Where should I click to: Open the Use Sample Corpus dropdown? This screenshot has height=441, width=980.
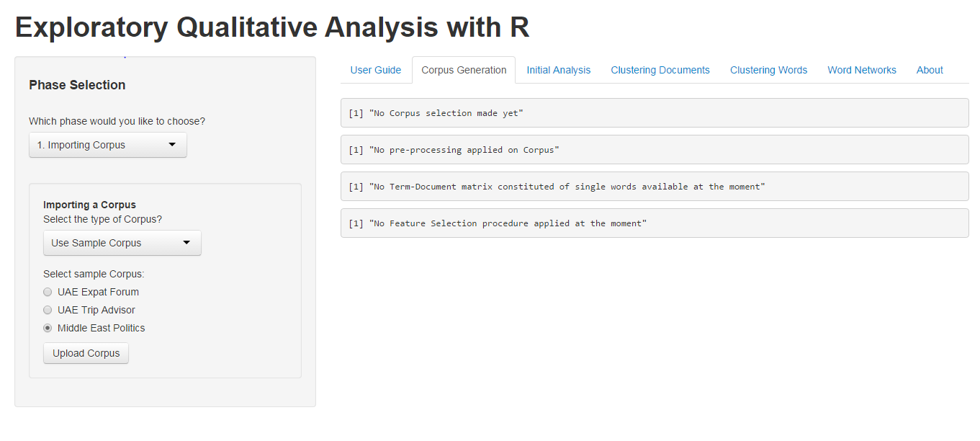pos(122,243)
